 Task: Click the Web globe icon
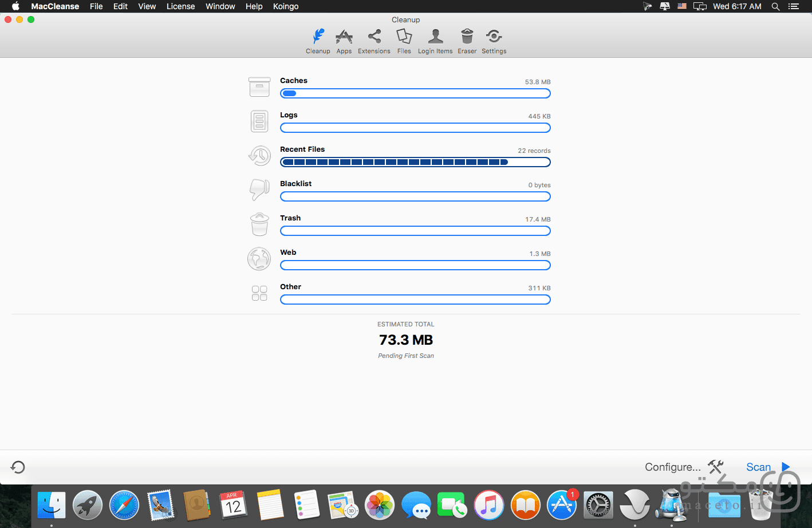pyautogui.click(x=259, y=259)
